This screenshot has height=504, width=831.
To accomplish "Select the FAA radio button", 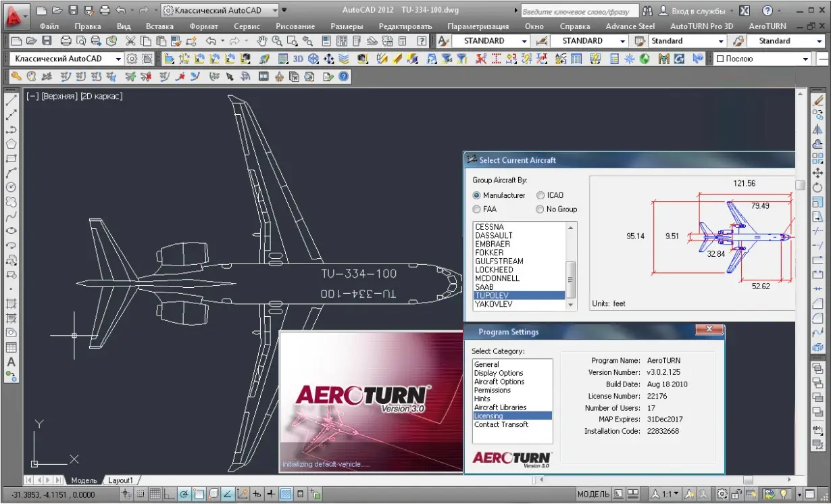I will tap(477, 209).
